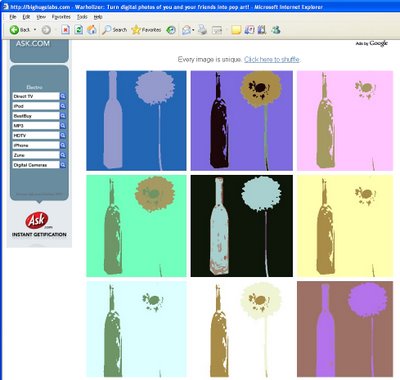Screen dimensions: 400x380
Task: Select the brown and purple bottle image
Action: [345, 329]
